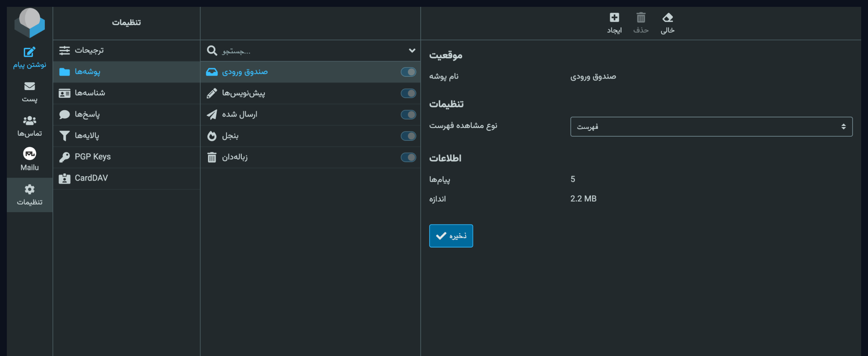Viewport: 868px width, 356px height.
Task: Toggle subscription for Sent folder
Action: (x=408, y=115)
